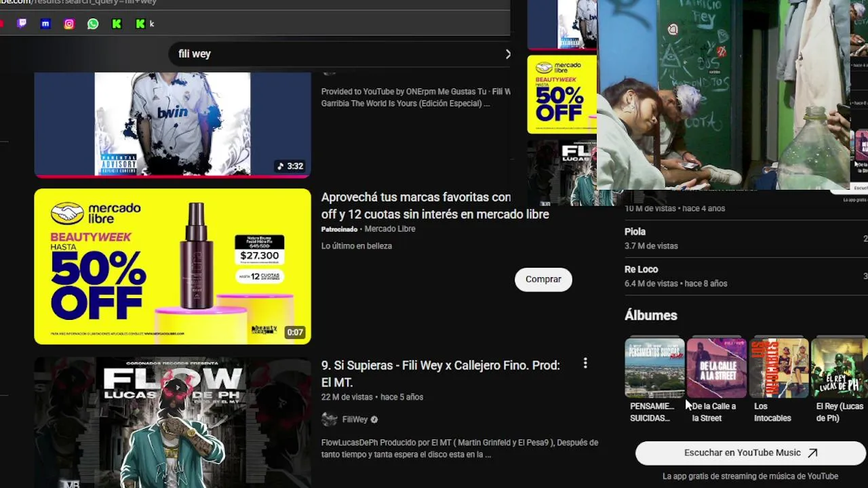868x488 pixels.
Task: Open Pensamientos Suicidas album cover
Action: 654,367
